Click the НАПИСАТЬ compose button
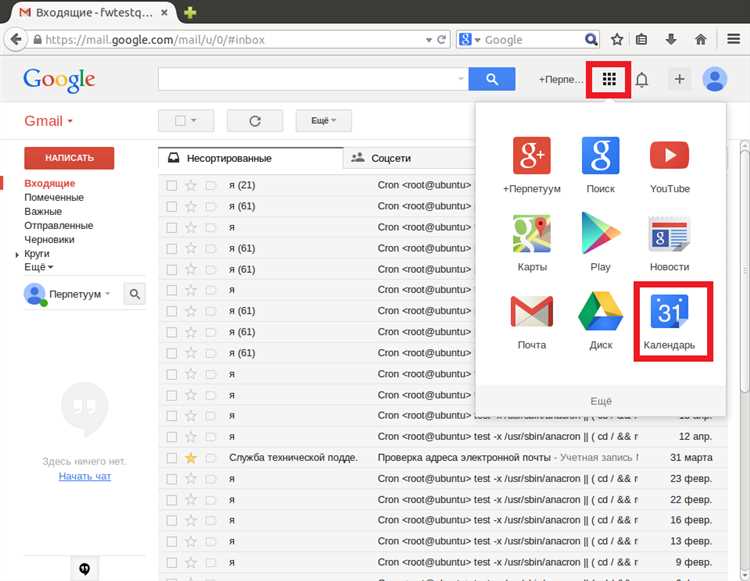This screenshot has width=750, height=581. click(x=69, y=158)
